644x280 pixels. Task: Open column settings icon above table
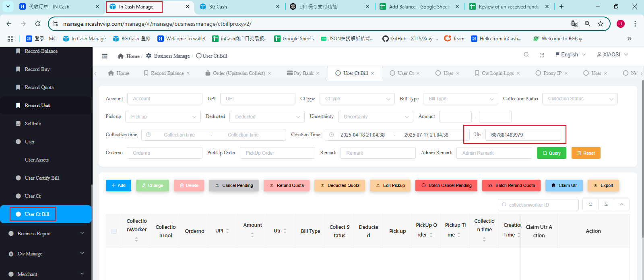tap(606, 205)
